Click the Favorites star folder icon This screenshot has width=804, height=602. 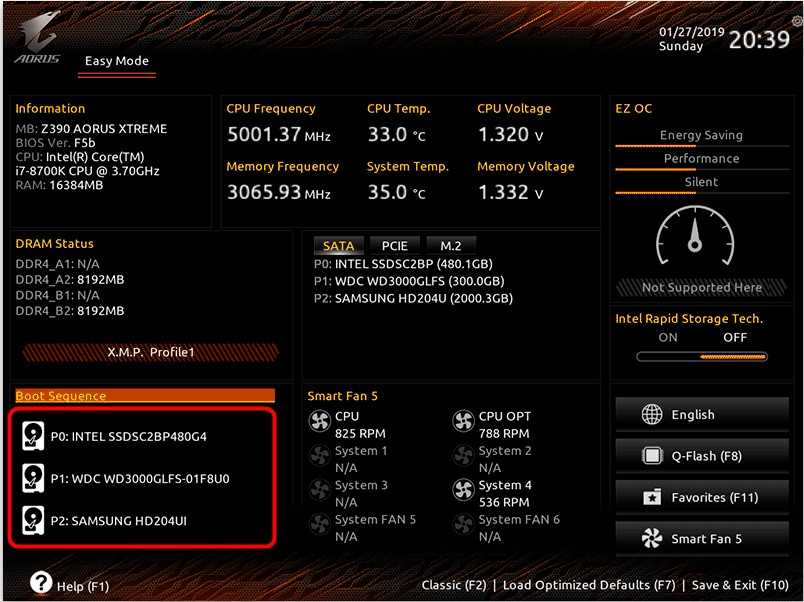pos(652,497)
